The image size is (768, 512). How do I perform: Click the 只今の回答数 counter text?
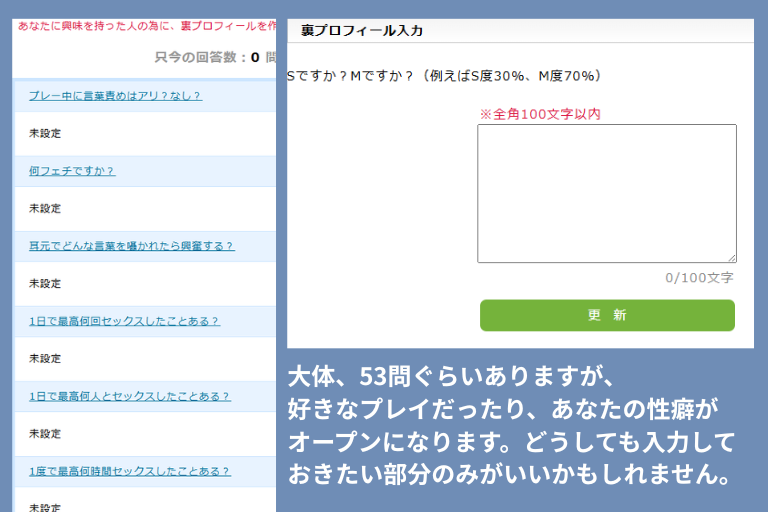coord(215,57)
